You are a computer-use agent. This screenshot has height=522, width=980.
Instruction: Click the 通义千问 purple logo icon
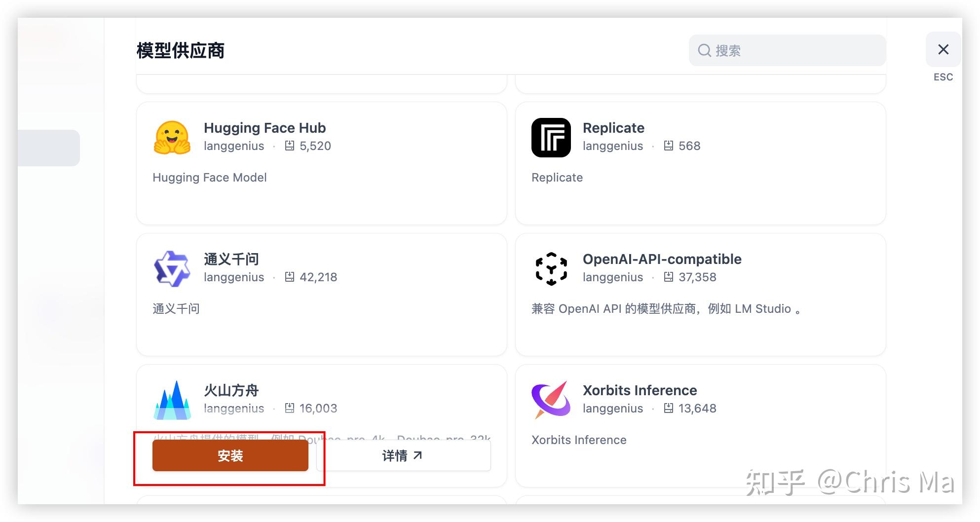click(172, 269)
